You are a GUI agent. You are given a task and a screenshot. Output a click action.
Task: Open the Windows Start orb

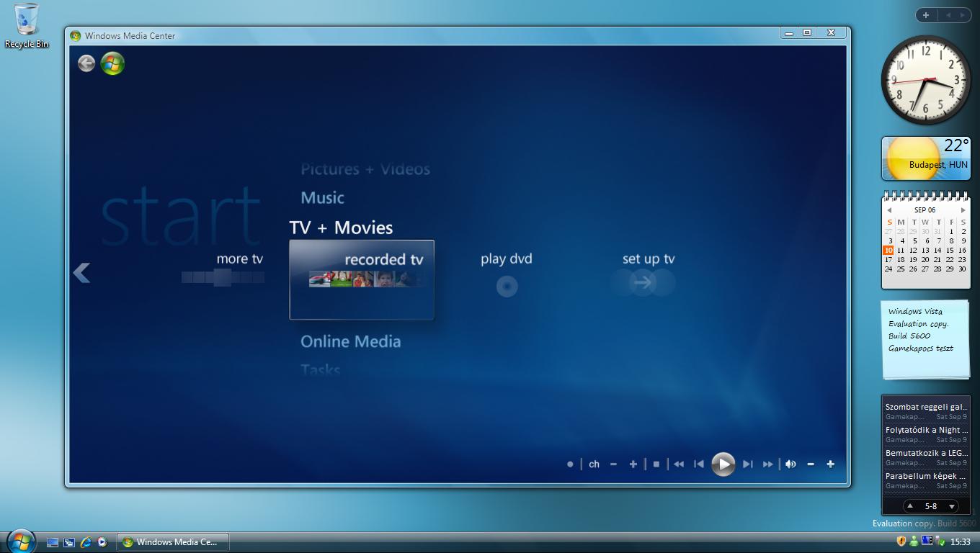[21, 541]
